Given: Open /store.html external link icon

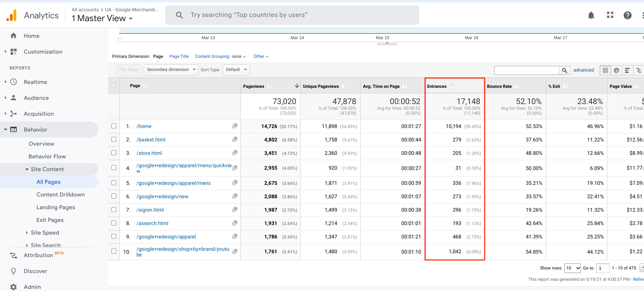Looking at the screenshot, I should coord(235,153).
